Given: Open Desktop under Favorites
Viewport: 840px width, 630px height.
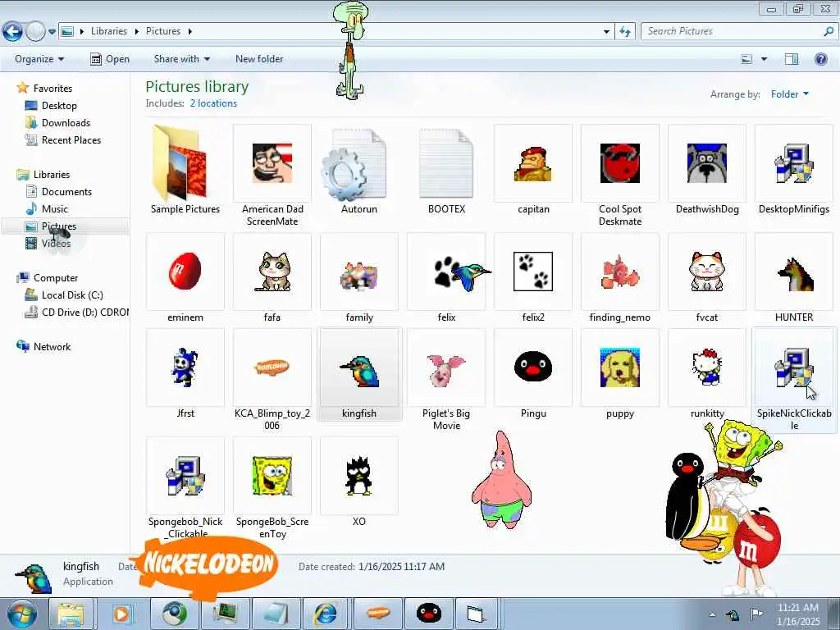Looking at the screenshot, I should [59, 106].
